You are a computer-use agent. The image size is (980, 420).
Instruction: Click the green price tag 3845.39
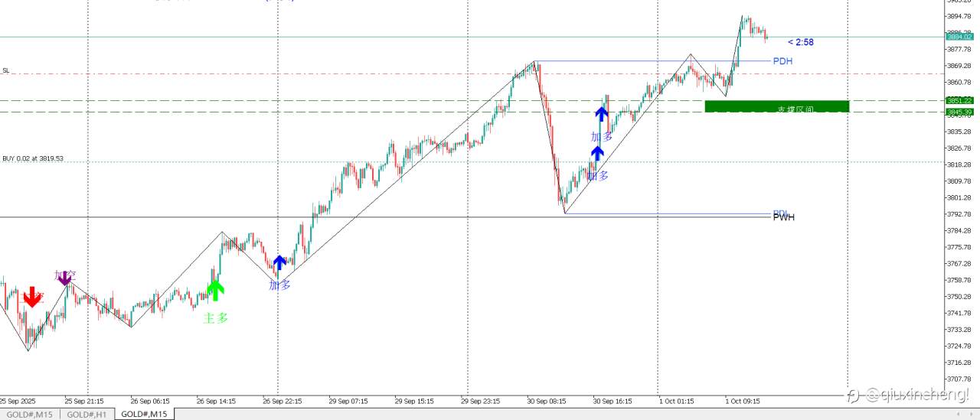click(960, 112)
